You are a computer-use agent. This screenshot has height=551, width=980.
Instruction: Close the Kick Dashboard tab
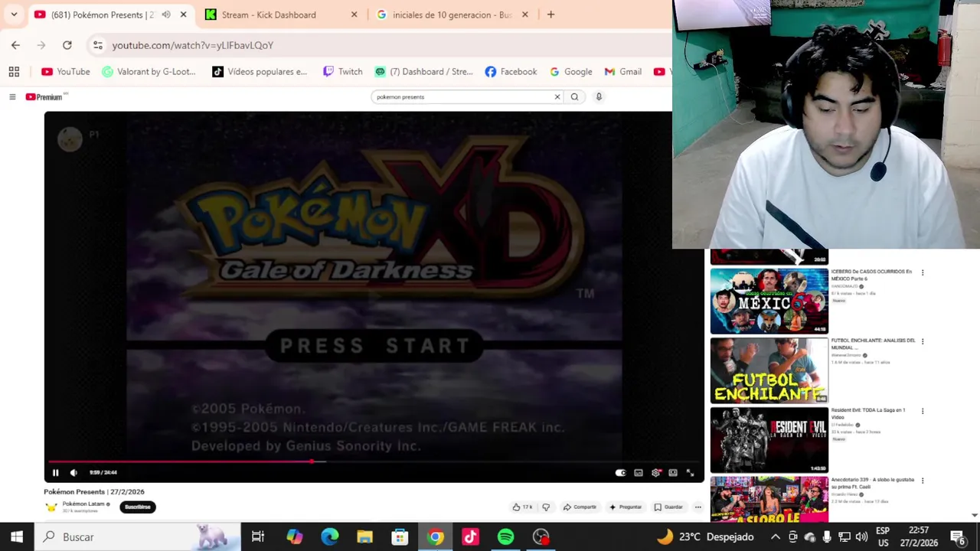click(354, 15)
